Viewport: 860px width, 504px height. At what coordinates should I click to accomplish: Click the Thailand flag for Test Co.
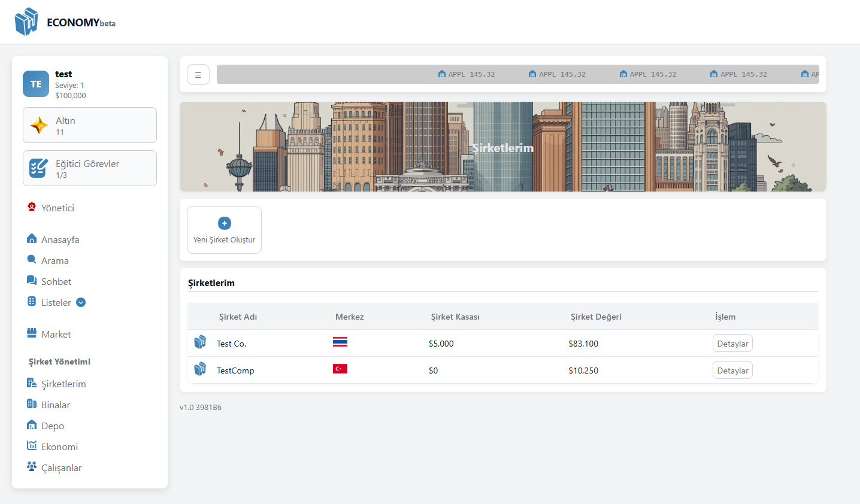[x=340, y=342]
